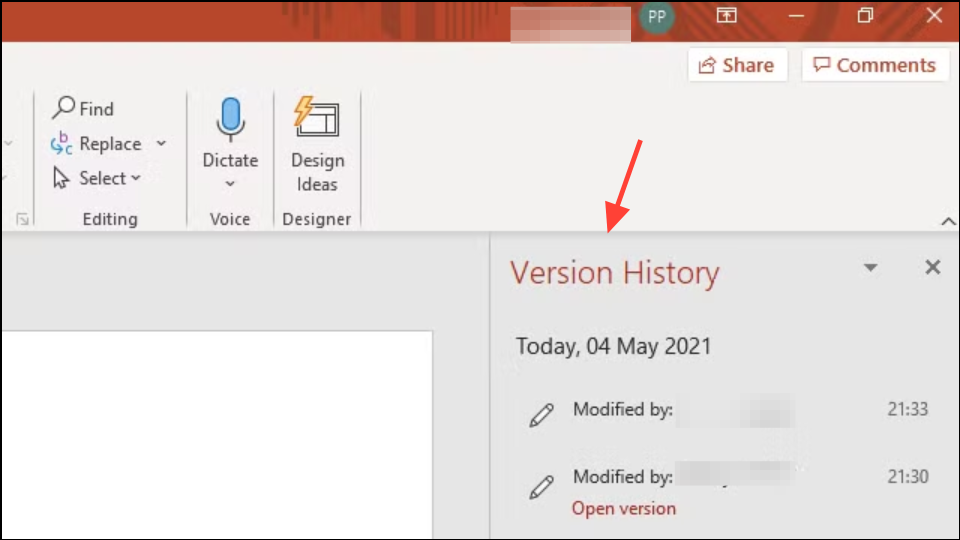Click the Replace icon in Editing group
This screenshot has width=960, height=540.
point(62,144)
